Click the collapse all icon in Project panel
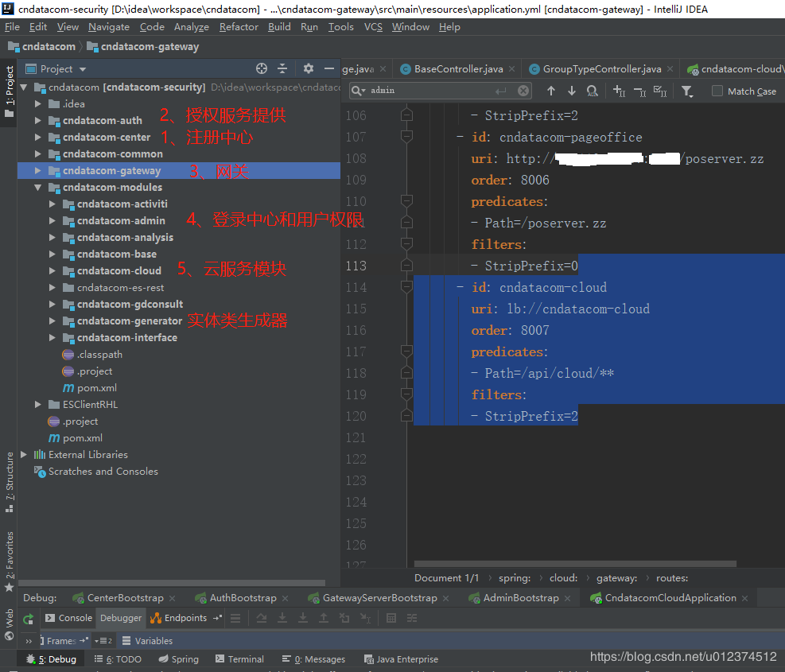The height and width of the screenshot is (672, 785). pos(282,68)
